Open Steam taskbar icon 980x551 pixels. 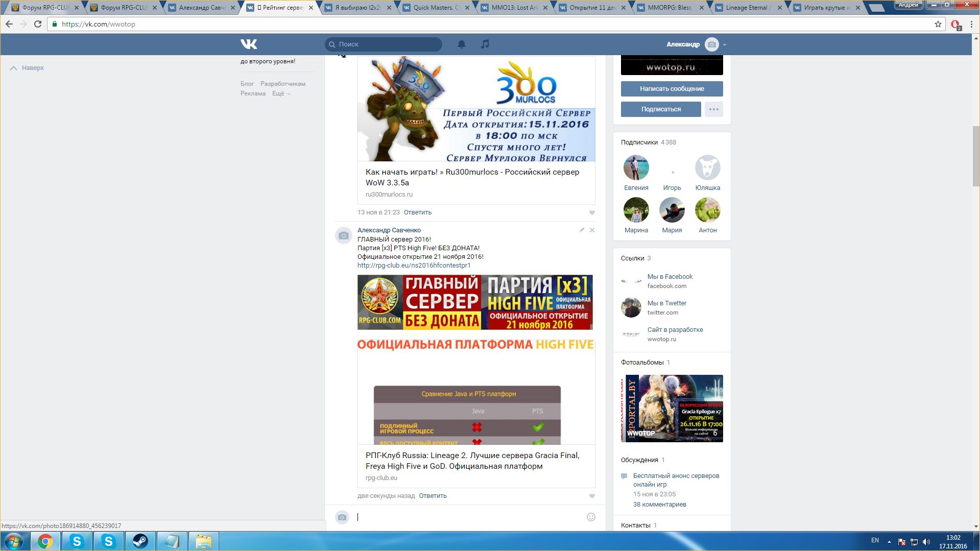[x=140, y=541]
